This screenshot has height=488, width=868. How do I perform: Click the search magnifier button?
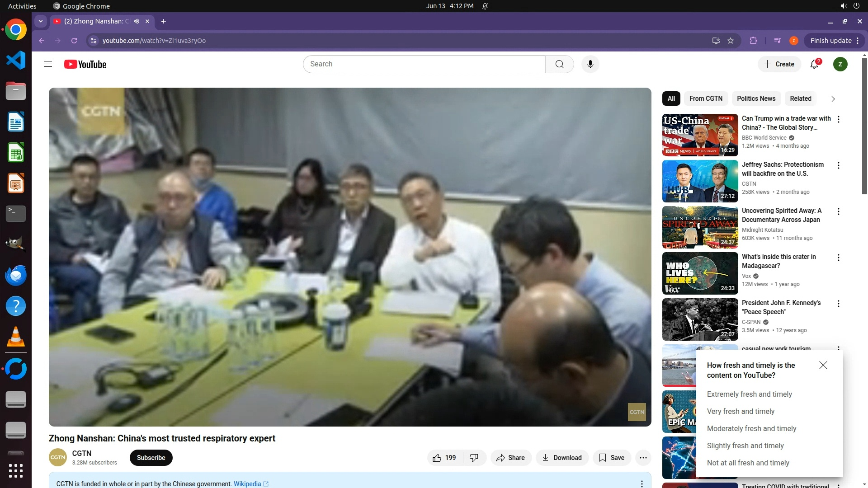pyautogui.click(x=559, y=64)
